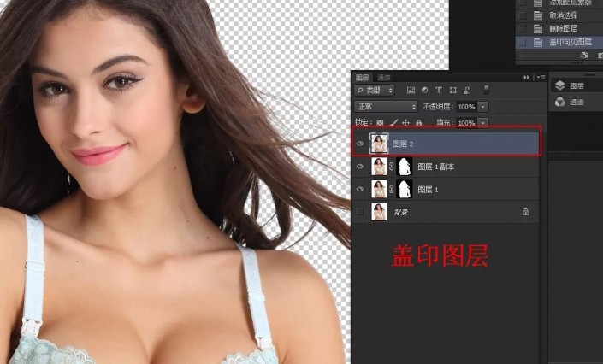Click the 不透明度 100% value field

(x=466, y=107)
